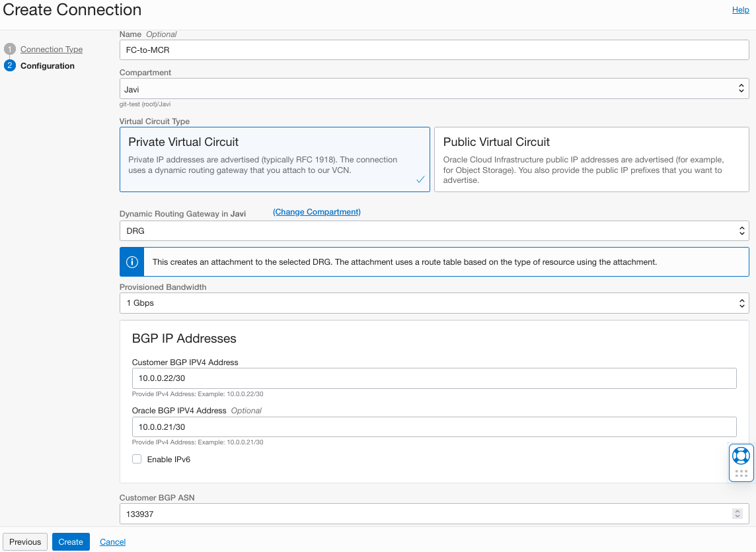Open Provisioned Bandwidth dropdown
This screenshot has height=552, width=756.
pos(434,303)
